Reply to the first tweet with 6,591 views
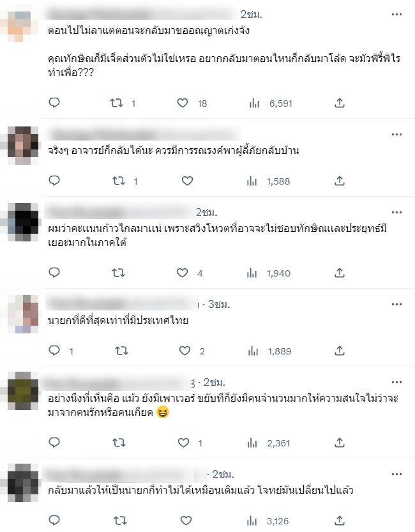The image size is (415, 532). click(54, 102)
